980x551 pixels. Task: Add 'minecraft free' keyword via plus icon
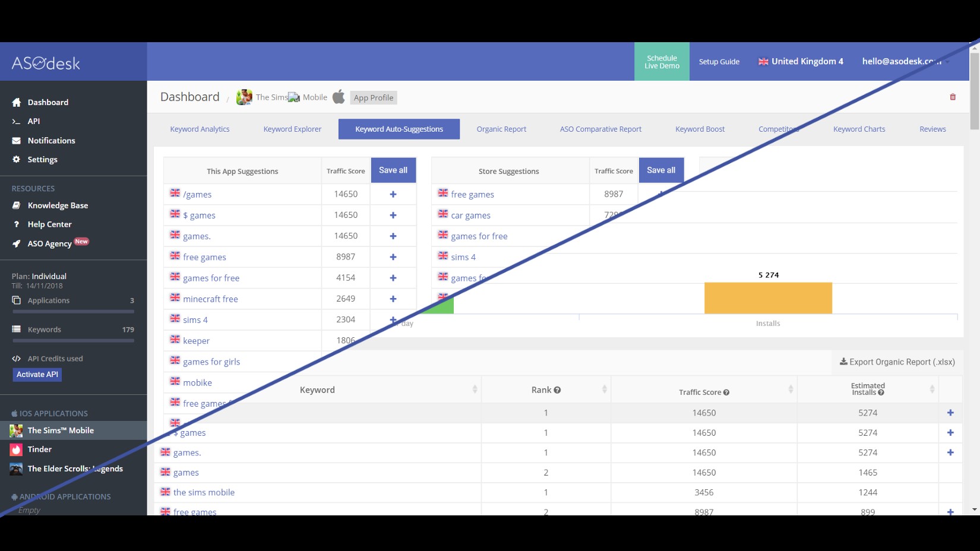[393, 299]
